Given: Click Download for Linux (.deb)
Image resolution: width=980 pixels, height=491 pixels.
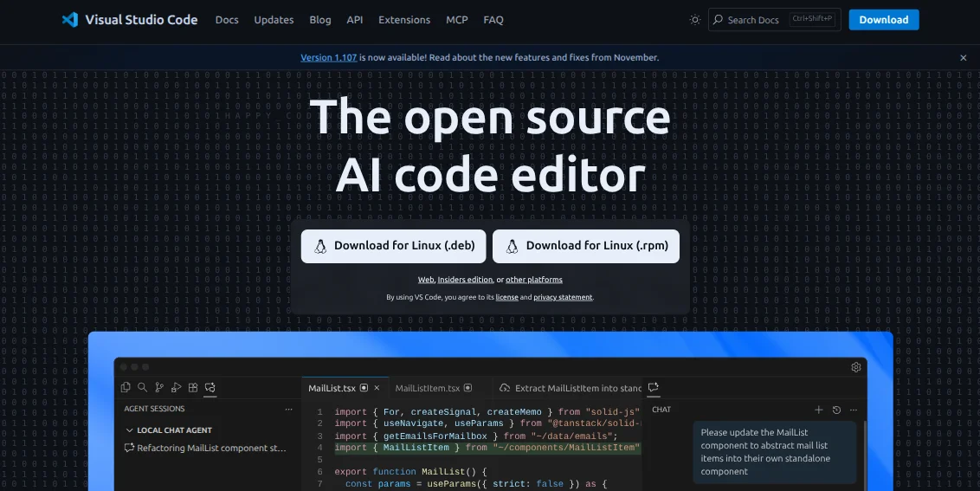Looking at the screenshot, I should [x=393, y=246].
